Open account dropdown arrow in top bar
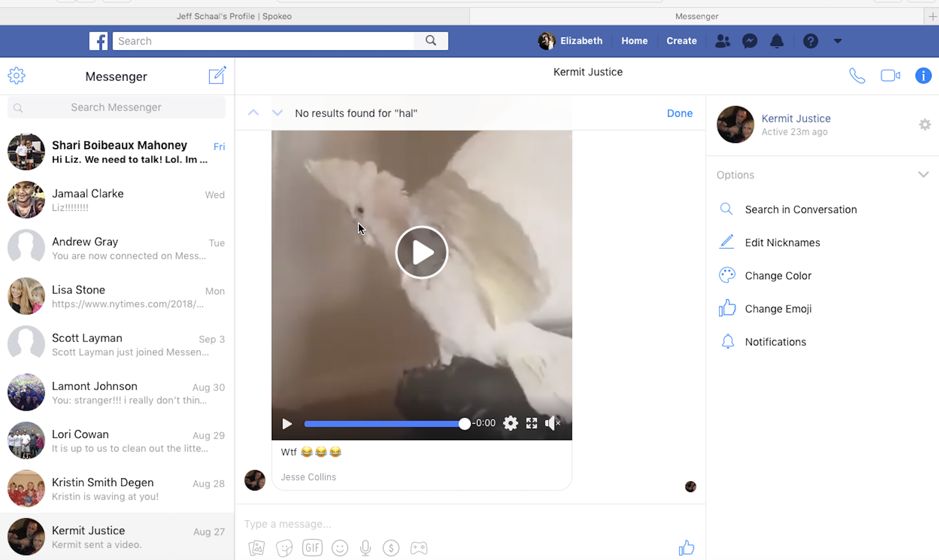Image resolution: width=939 pixels, height=560 pixels. tap(837, 41)
